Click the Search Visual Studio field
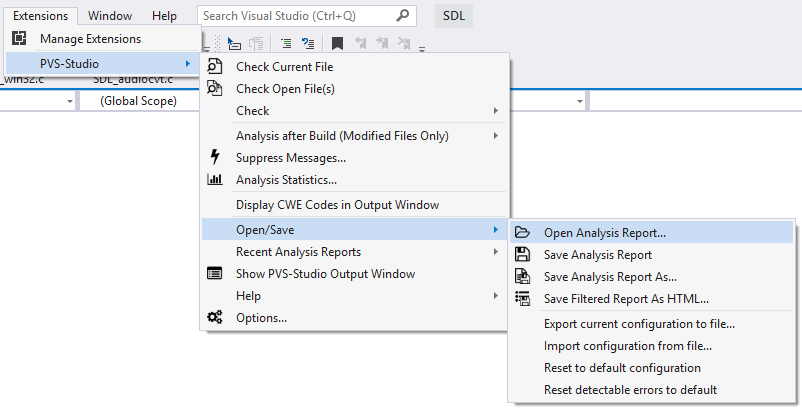802x409 pixels. pyautogui.click(x=306, y=16)
